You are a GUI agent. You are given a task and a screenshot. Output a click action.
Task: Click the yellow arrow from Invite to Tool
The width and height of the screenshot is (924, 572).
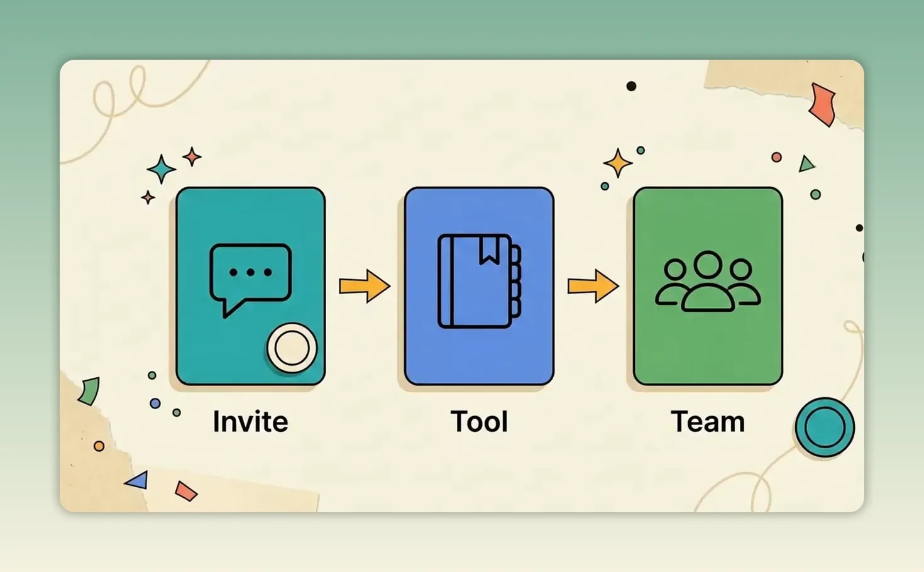pyautogui.click(x=365, y=286)
